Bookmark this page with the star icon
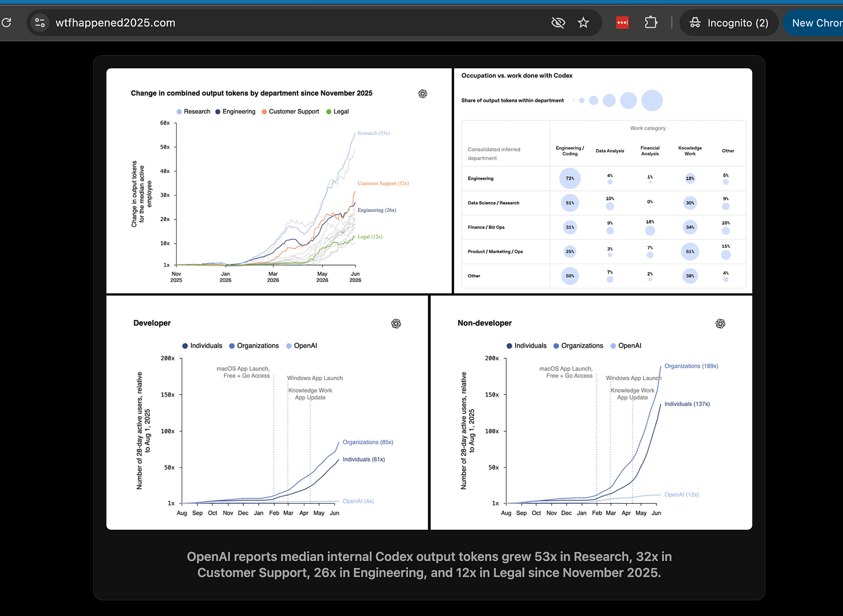The width and height of the screenshot is (843, 616). point(583,23)
